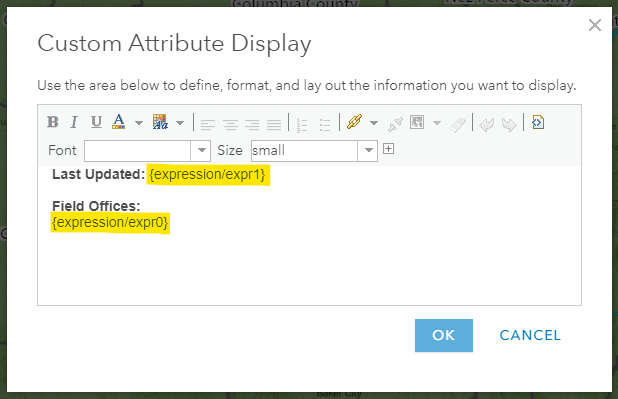
Task: Insert a bulleted list
Action: click(325, 125)
